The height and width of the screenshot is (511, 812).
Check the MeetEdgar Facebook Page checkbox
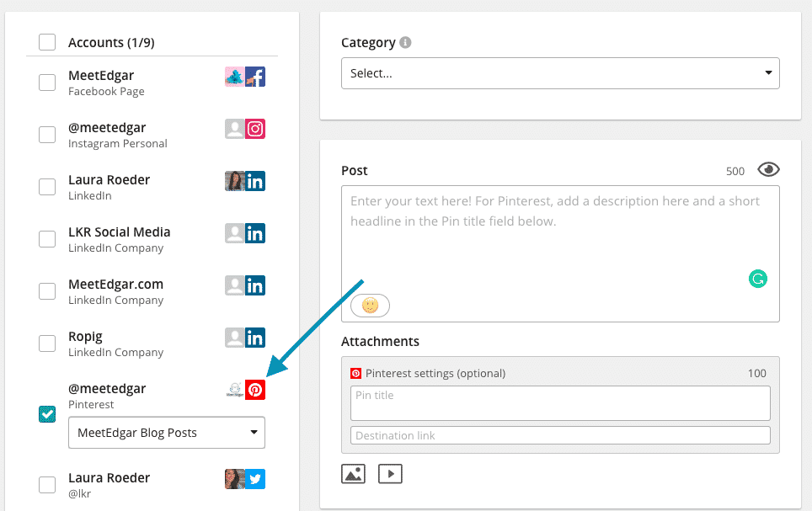point(47,82)
